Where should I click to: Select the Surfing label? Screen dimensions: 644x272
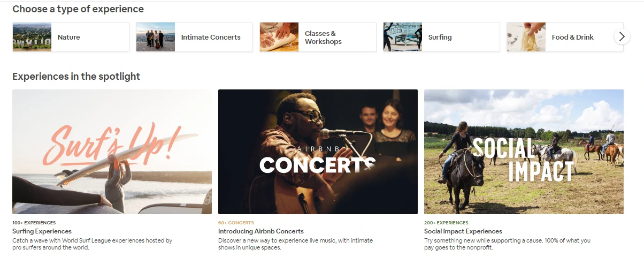coord(440,37)
